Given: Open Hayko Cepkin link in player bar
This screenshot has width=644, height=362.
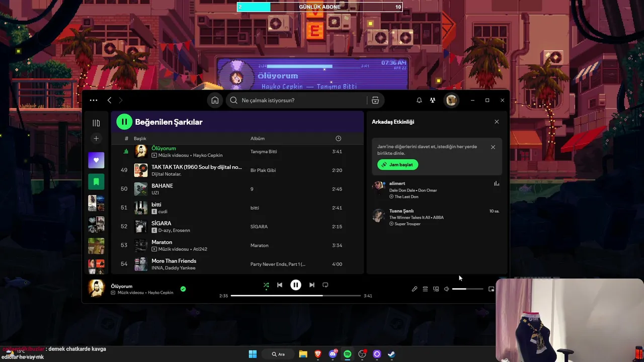Looking at the screenshot, I should [x=160, y=293].
